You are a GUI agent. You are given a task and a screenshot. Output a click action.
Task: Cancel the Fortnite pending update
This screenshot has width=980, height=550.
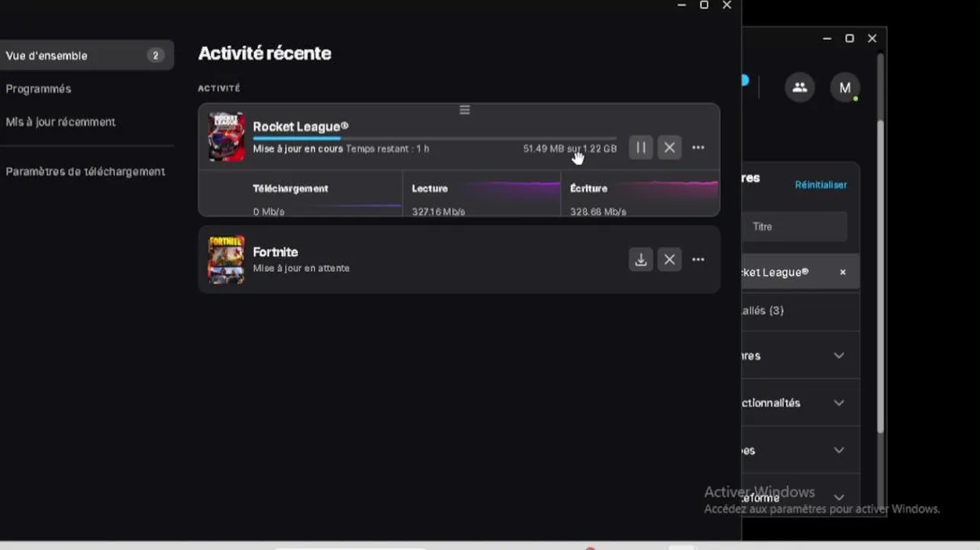point(669,260)
